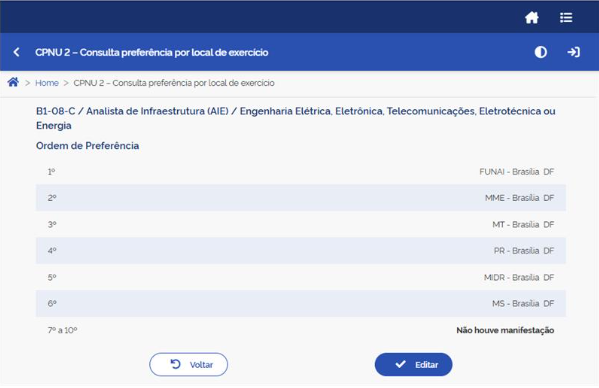The width and height of the screenshot is (599, 388).
Task: Open the list menu icon
Action: coord(566,18)
